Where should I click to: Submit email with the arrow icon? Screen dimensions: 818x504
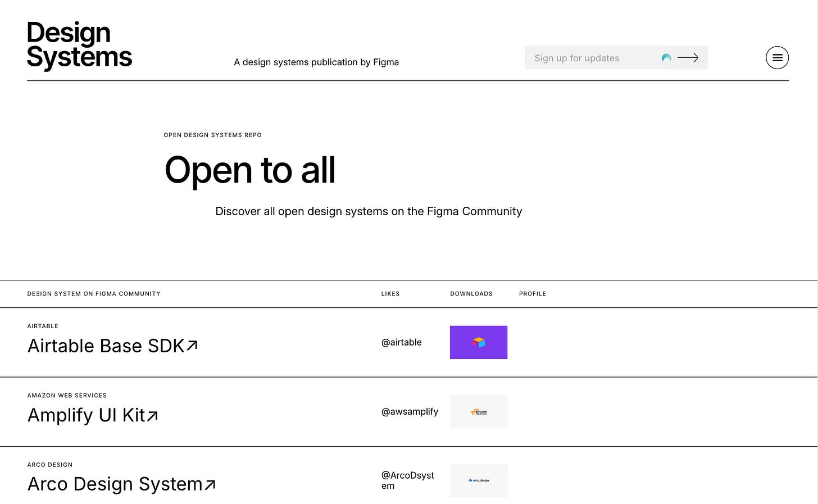pyautogui.click(x=688, y=58)
